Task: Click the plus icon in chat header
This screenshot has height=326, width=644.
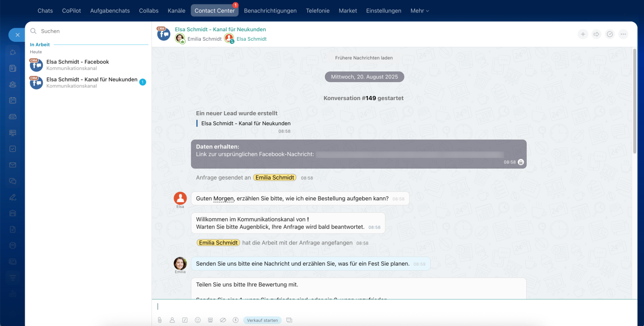Action: tap(583, 34)
